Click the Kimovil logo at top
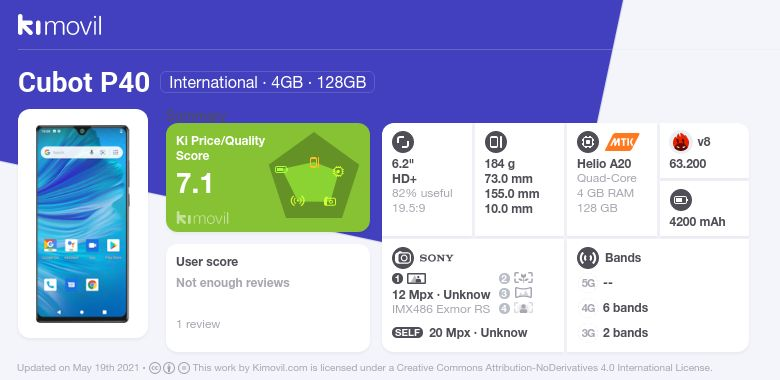Screen dimensions: 780x380 pyautogui.click(x=60, y=25)
